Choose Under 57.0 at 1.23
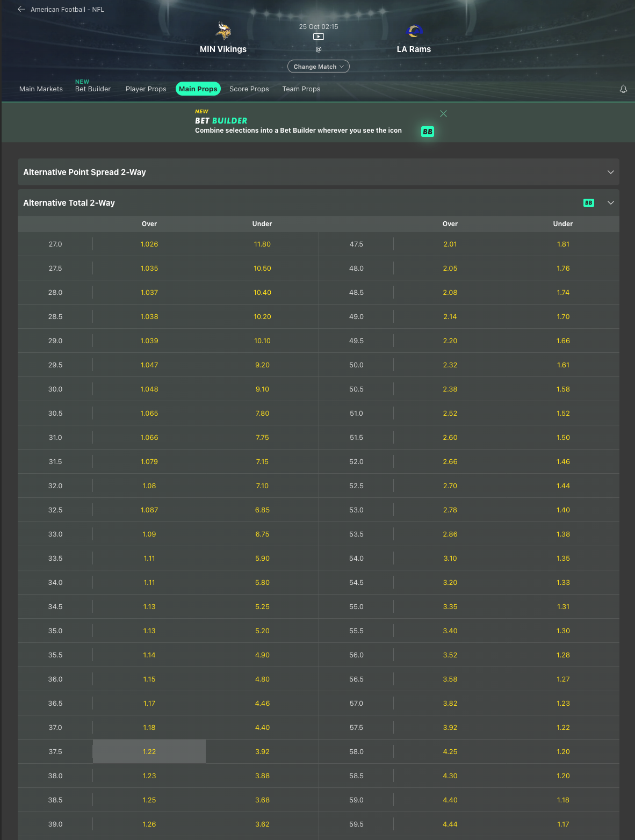 (563, 703)
